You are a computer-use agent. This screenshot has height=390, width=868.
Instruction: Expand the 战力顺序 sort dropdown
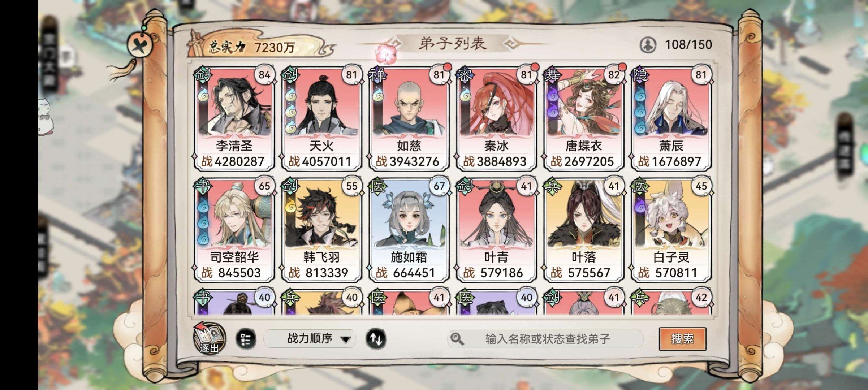pos(310,339)
